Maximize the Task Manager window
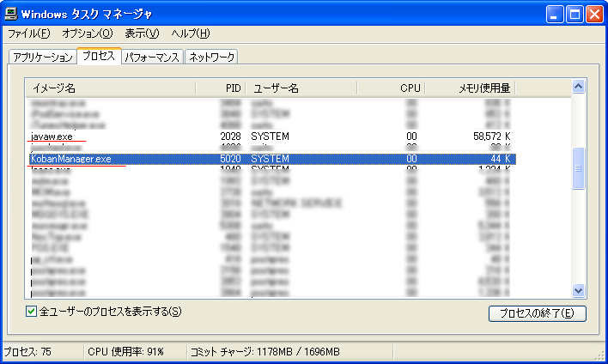The image size is (608, 364). (x=575, y=15)
